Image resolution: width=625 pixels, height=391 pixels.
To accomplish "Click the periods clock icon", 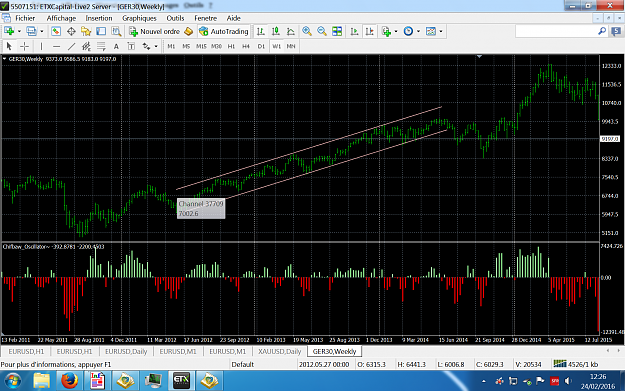I will click(408, 31).
